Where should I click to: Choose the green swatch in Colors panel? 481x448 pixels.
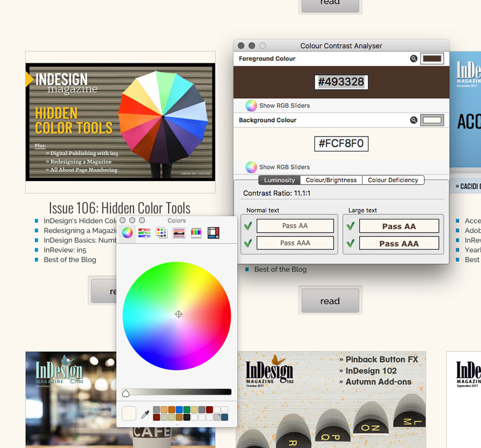(187, 410)
